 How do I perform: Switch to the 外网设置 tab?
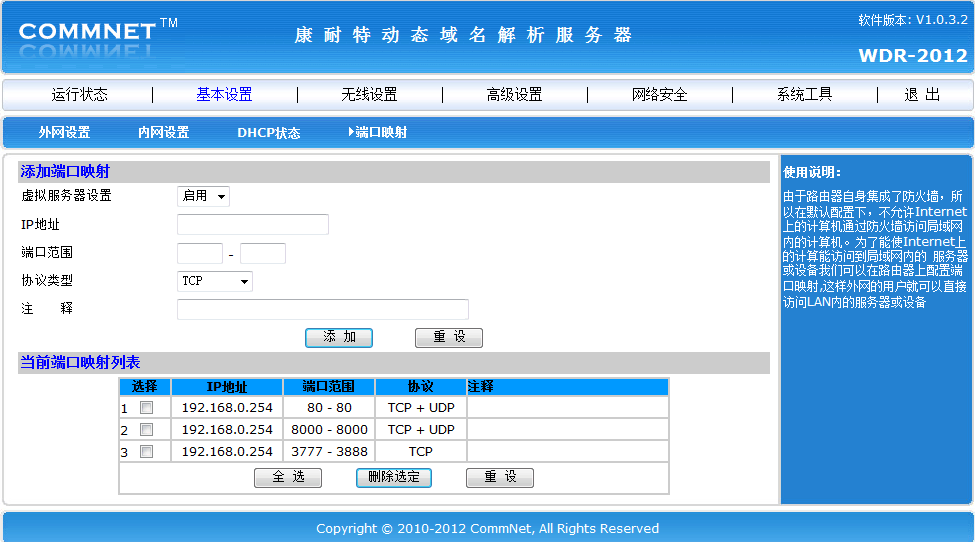[64, 132]
